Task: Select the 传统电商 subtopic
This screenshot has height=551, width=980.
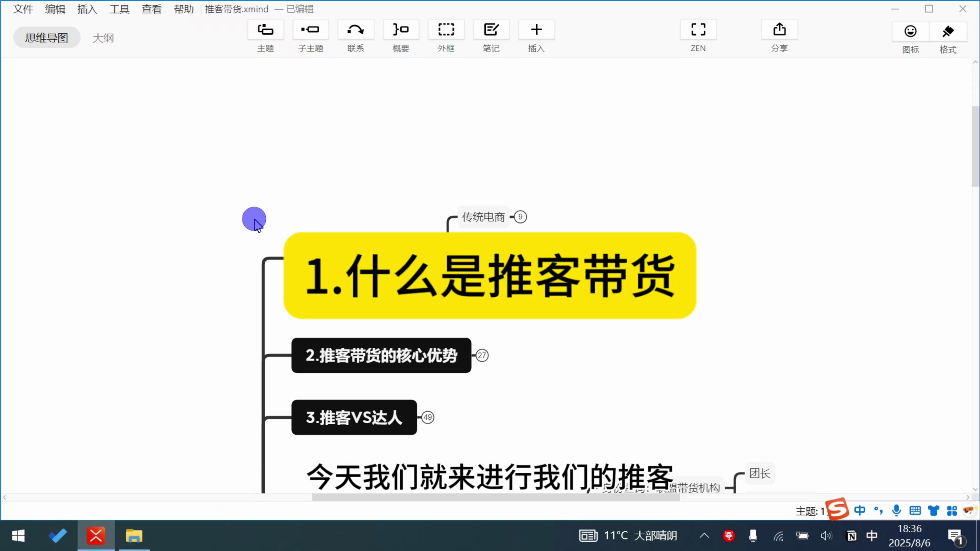Action: 483,217
